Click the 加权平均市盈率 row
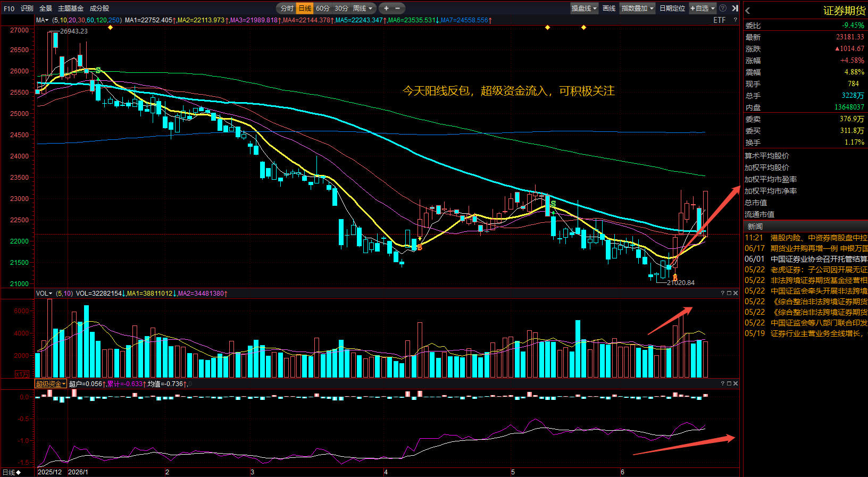The image size is (868, 477). (806, 179)
